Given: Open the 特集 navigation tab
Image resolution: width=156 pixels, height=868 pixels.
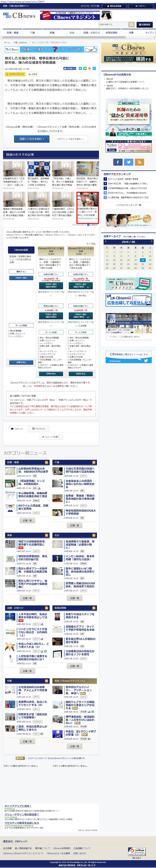Looking at the screenshot, I should click(131, 33).
